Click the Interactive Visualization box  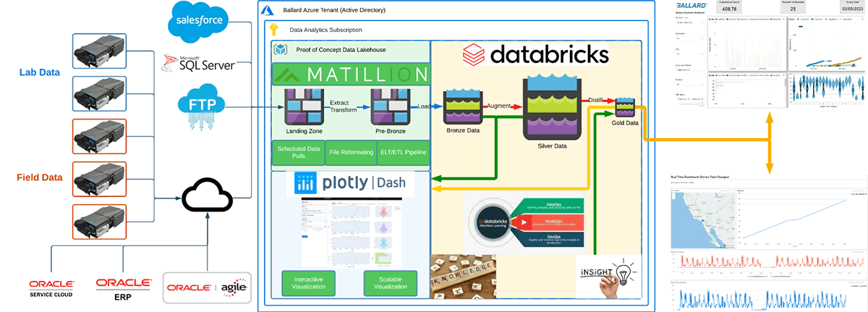click(x=308, y=284)
